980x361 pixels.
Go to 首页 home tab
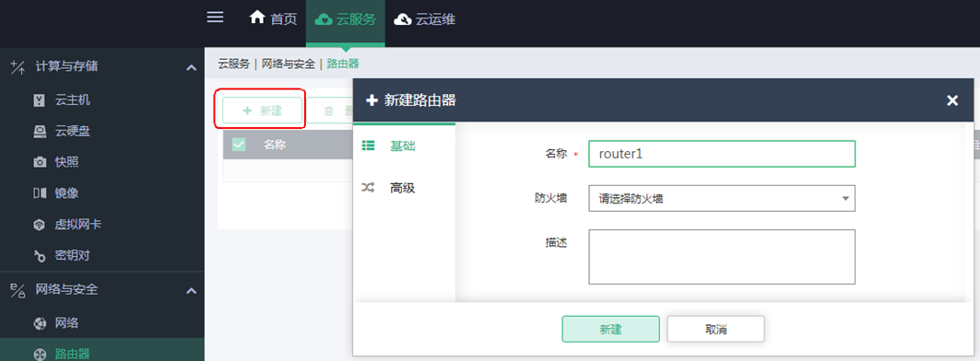(x=273, y=19)
